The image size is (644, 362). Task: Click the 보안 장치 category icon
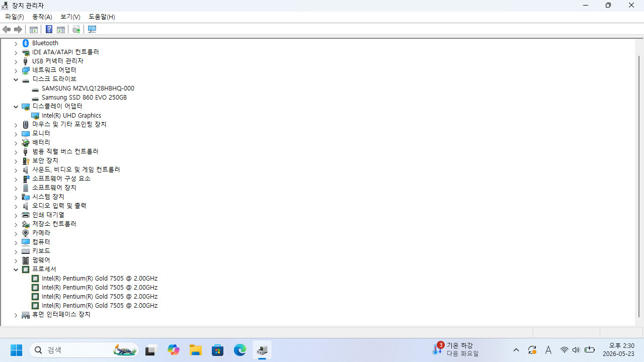[26, 161]
